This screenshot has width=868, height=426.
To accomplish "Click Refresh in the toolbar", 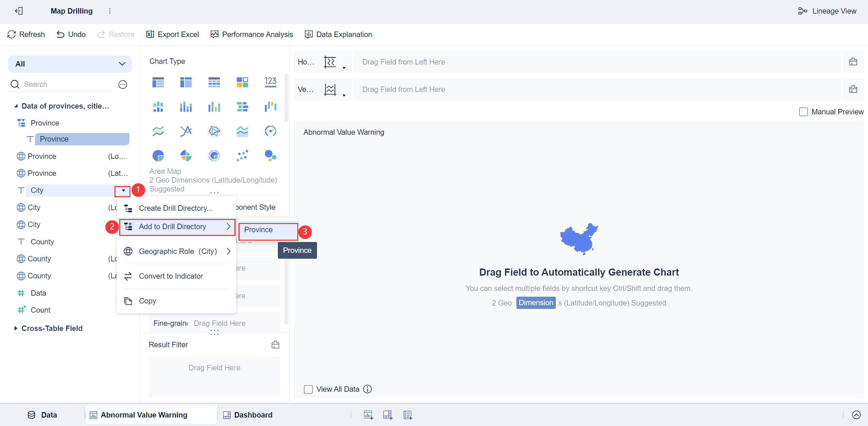I will click(x=26, y=34).
